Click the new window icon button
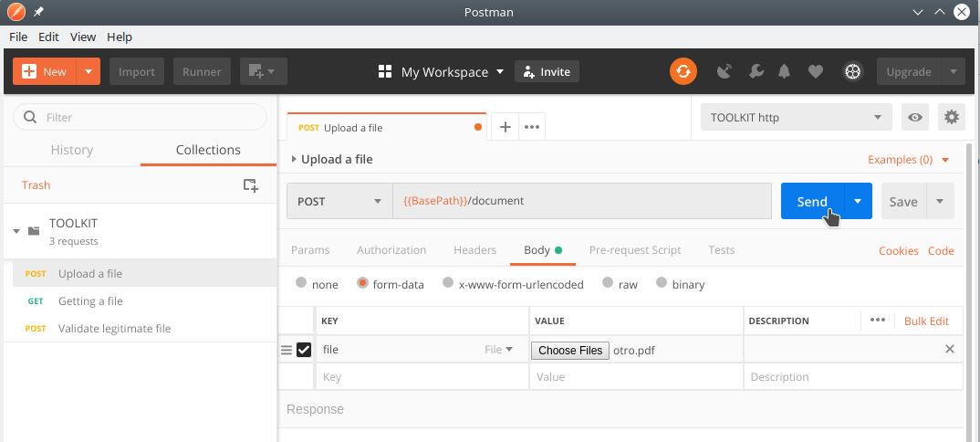Viewport: 980px width, 442px height. [263, 71]
